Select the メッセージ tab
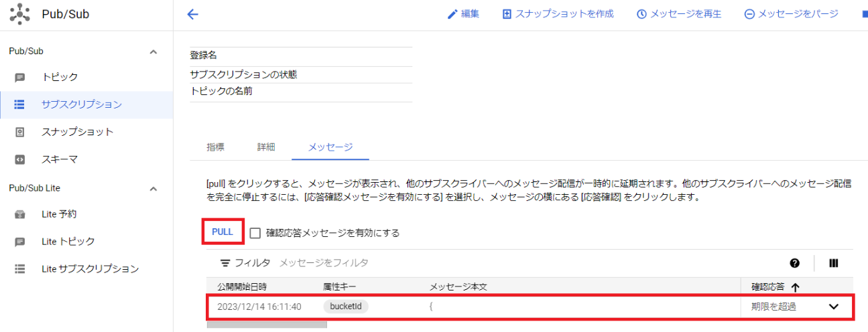This screenshot has width=868, height=332. coord(330,147)
